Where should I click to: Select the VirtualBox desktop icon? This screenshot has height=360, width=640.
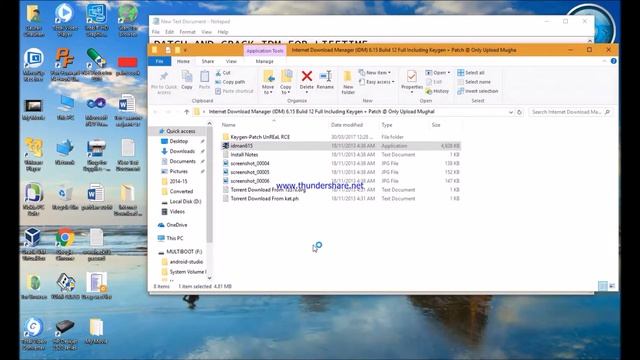point(33,244)
